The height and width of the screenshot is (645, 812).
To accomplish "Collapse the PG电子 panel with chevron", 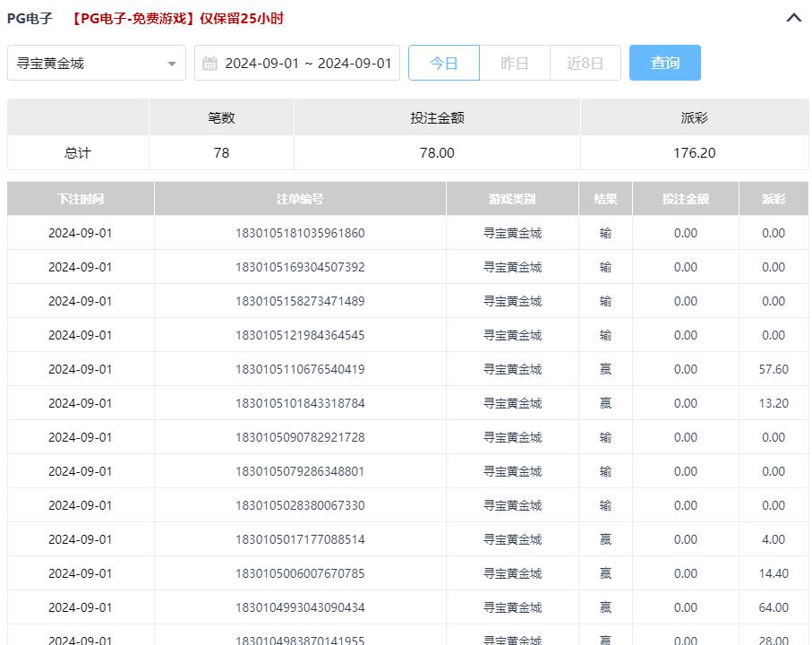I will (793, 18).
